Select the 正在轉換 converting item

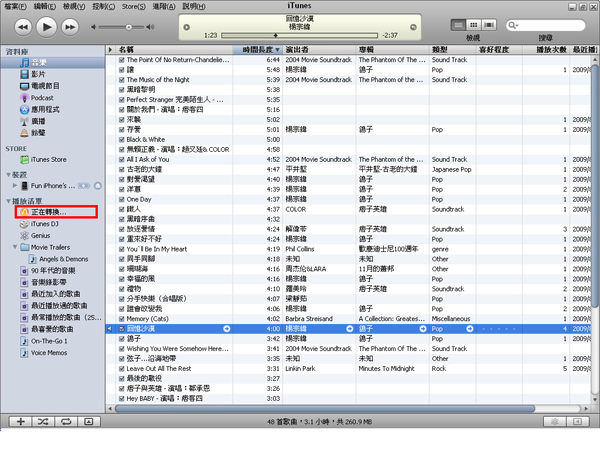[x=56, y=212]
